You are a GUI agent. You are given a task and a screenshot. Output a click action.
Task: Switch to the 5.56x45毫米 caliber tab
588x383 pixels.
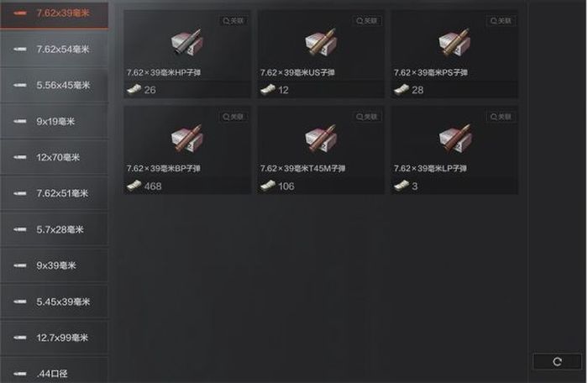[55, 85]
